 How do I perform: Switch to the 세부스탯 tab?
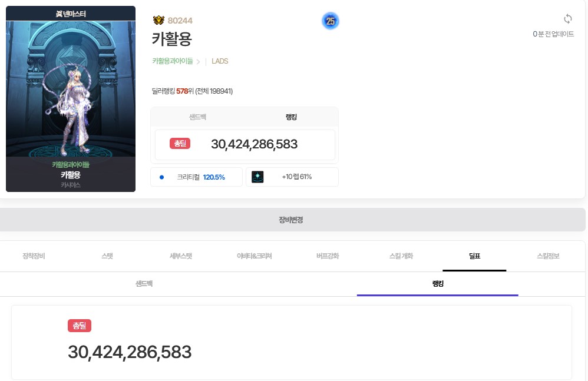click(181, 256)
